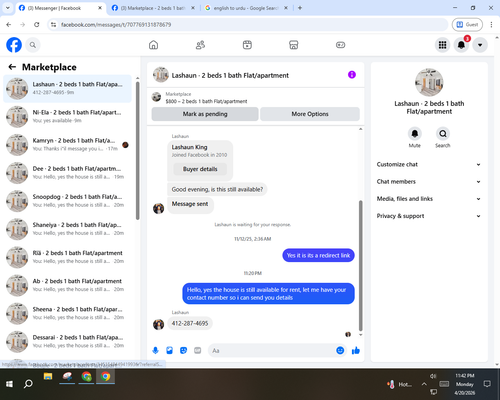Expand the Chat members section
Image resolution: width=500 pixels, height=400 pixels.
point(429,182)
